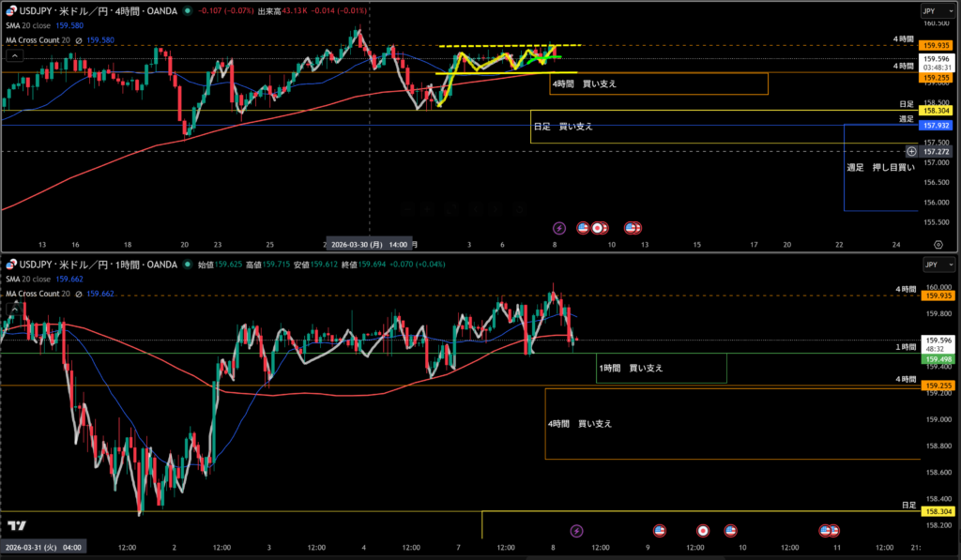Open the top chart's time axis settings gear
The image size is (961, 560).
(938, 243)
